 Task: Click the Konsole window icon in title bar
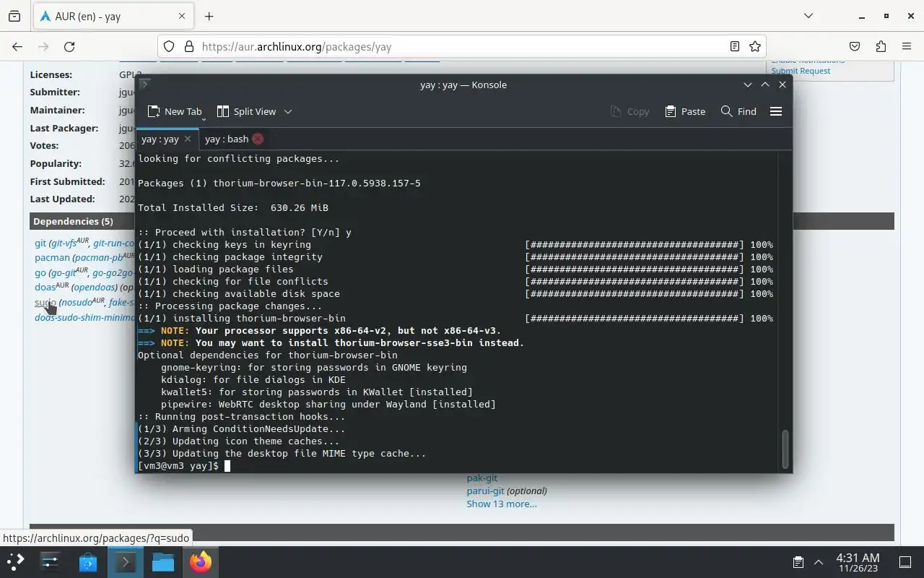click(144, 85)
